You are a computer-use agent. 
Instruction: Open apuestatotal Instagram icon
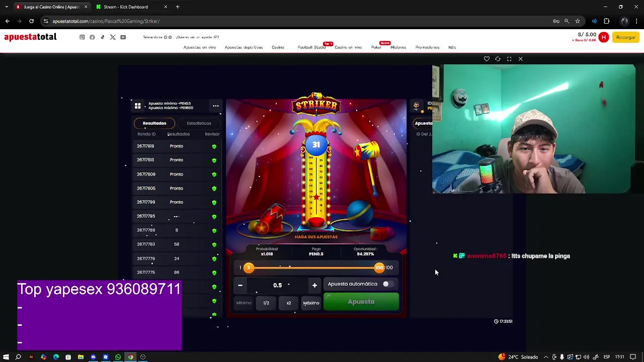pyautogui.click(x=82, y=37)
